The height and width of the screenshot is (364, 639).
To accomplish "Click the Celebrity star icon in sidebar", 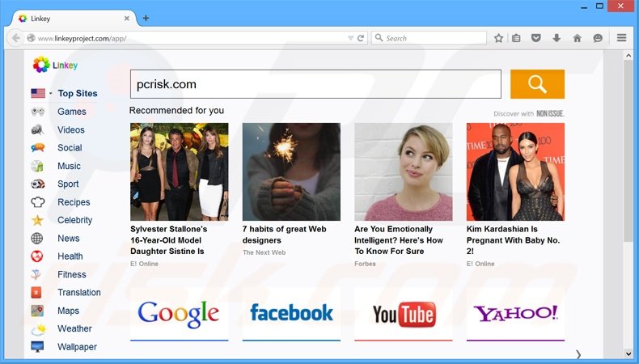I will [38, 220].
